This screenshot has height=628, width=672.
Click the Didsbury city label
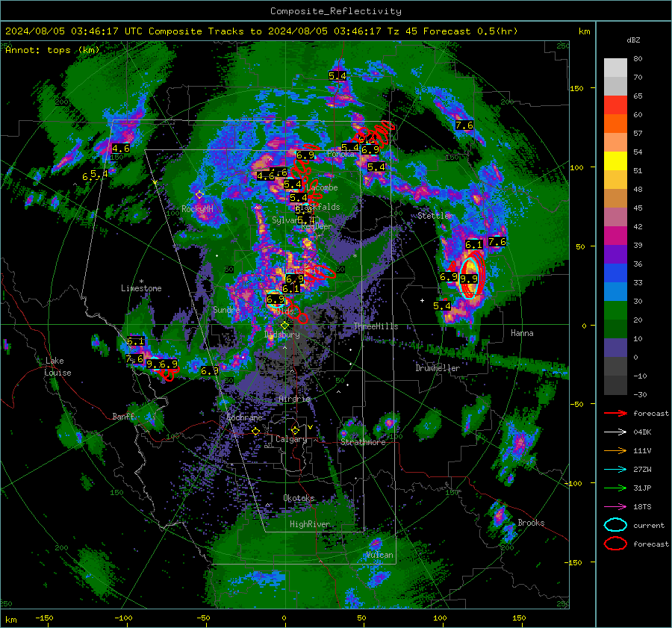(281, 335)
